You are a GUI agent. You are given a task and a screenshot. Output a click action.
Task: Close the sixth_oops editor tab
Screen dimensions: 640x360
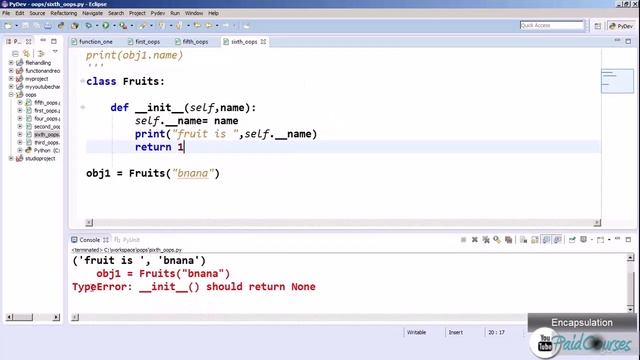click(x=263, y=42)
